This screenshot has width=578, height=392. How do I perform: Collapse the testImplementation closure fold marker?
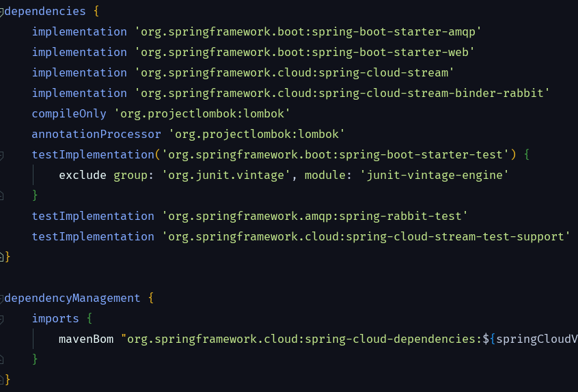coord(1,155)
